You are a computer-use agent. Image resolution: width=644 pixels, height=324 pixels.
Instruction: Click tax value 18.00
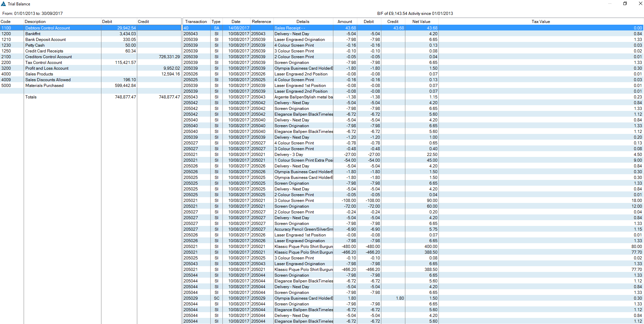(x=637, y=201)
